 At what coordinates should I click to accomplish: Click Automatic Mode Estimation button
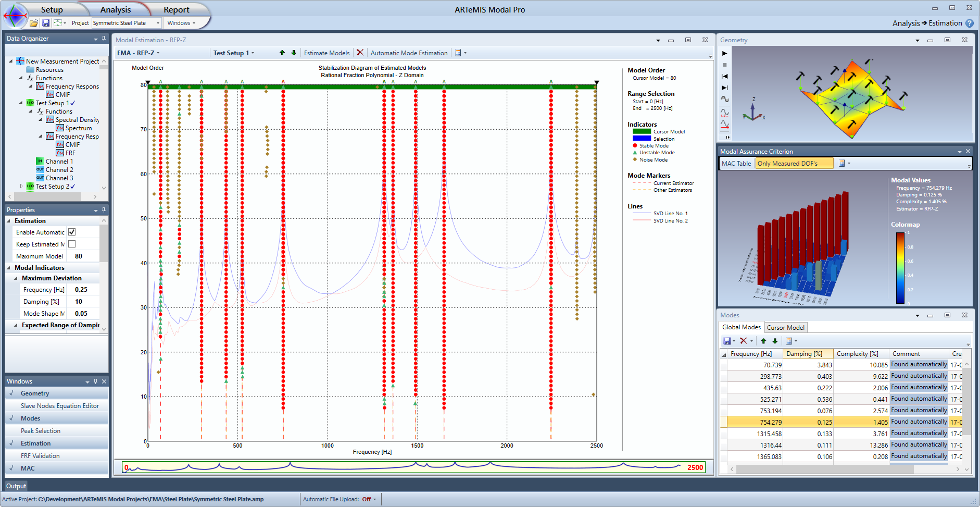click(409, 53)
